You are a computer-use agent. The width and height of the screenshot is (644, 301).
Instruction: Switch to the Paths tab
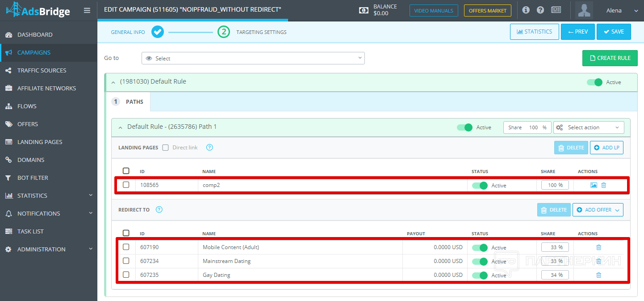128,102
